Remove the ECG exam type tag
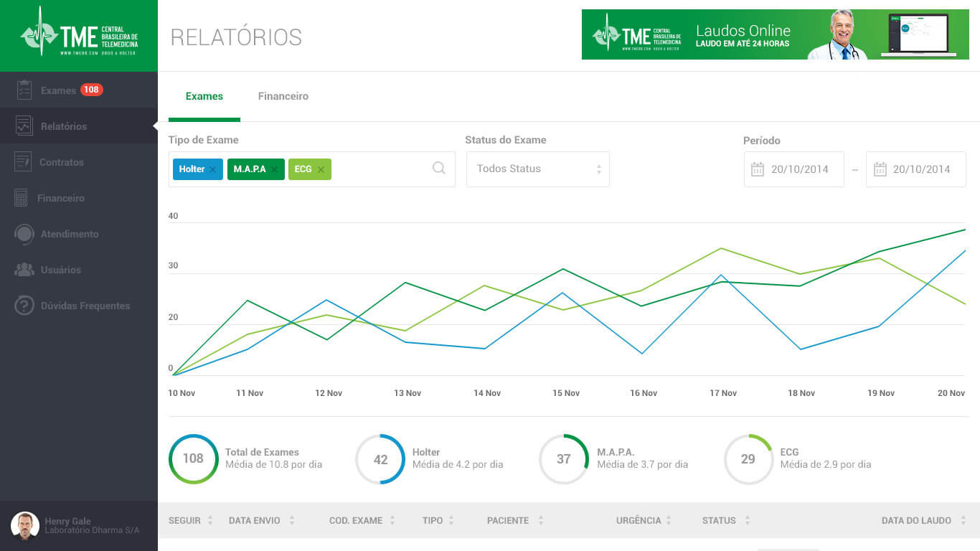This screenshot has width=980, height=551. [x=321, y=169]
